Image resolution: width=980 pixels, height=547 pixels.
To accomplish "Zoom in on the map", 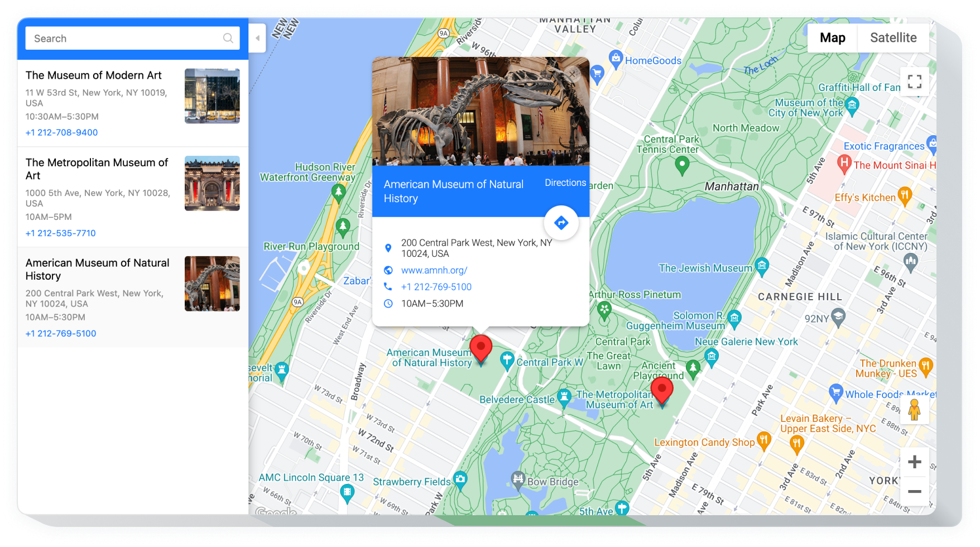I will 914,462.
